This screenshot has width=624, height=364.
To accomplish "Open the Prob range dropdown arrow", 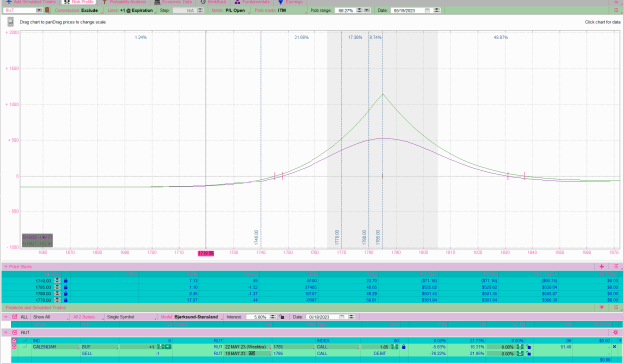I will pyautogui.click(x=367, y=10).
